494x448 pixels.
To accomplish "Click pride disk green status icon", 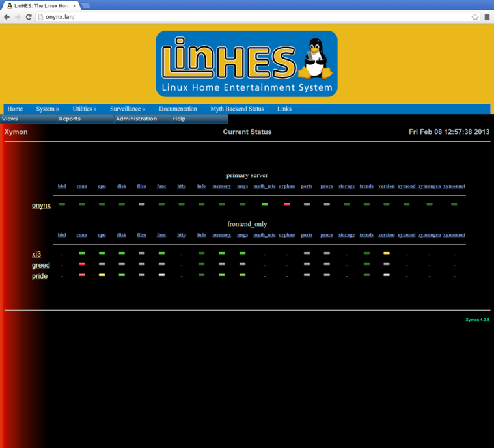I will pos(122,275).
